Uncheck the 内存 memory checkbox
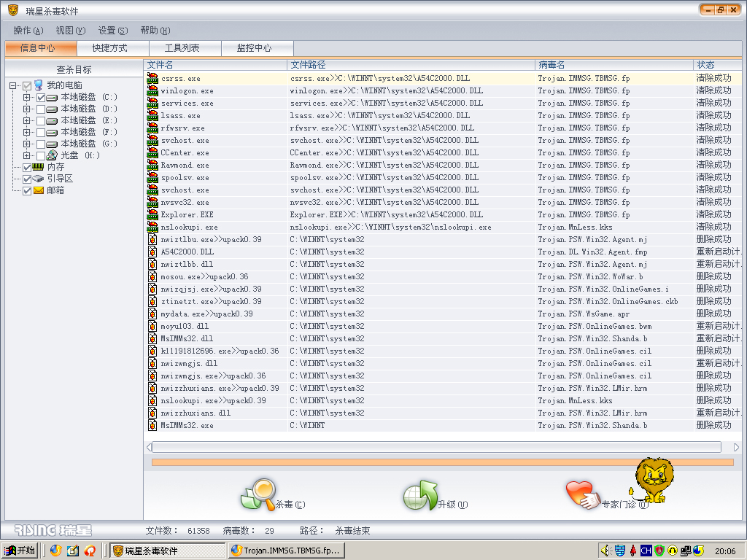This screenshot has width=747, height=560. (x=27, y=167)
